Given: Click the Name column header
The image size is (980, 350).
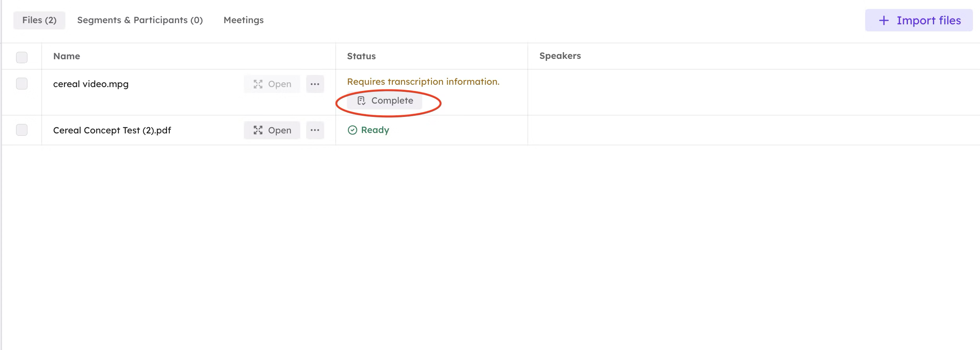Looking at the screenshot, I should (67, 56).
